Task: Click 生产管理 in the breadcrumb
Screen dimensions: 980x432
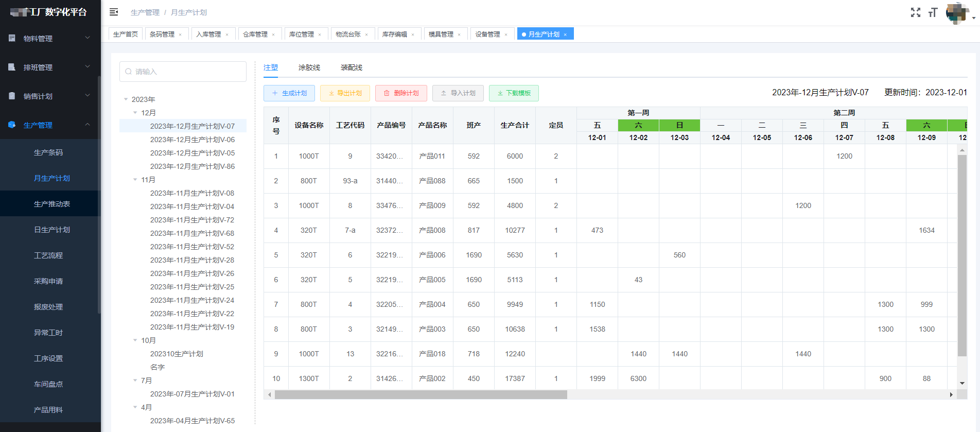Action: (145, 12)
